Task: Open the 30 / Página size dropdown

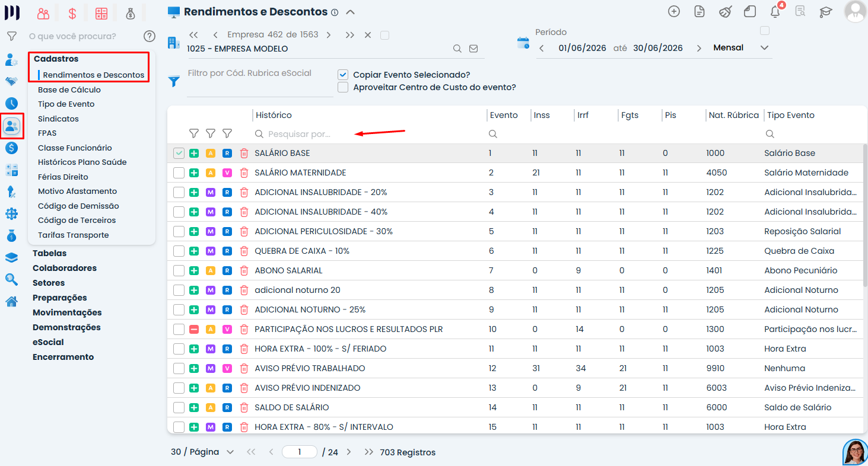Action: [202, 452]
